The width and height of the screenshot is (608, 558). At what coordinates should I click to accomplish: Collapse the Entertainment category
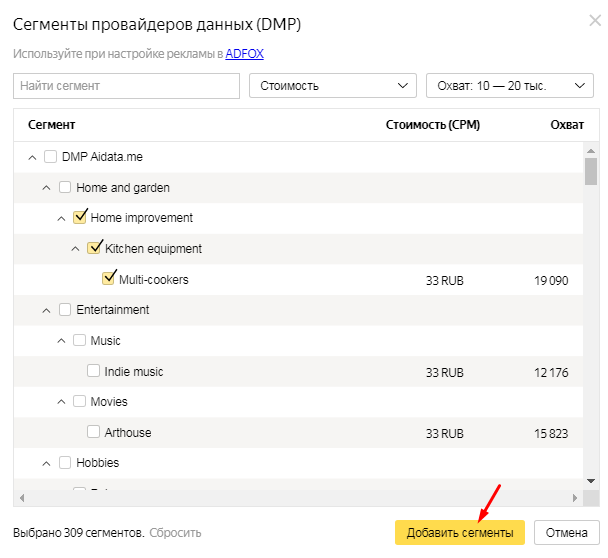pos(47,310)
